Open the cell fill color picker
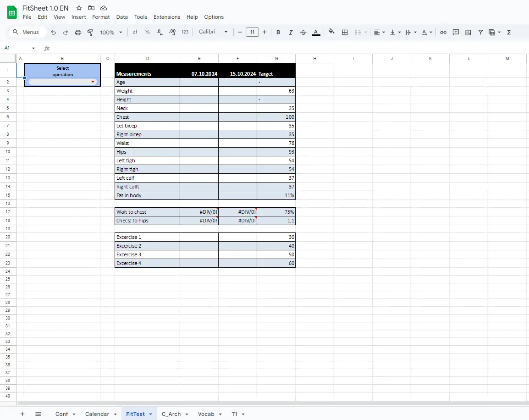This screenshot has width=529, height=420. pos(331,32)
